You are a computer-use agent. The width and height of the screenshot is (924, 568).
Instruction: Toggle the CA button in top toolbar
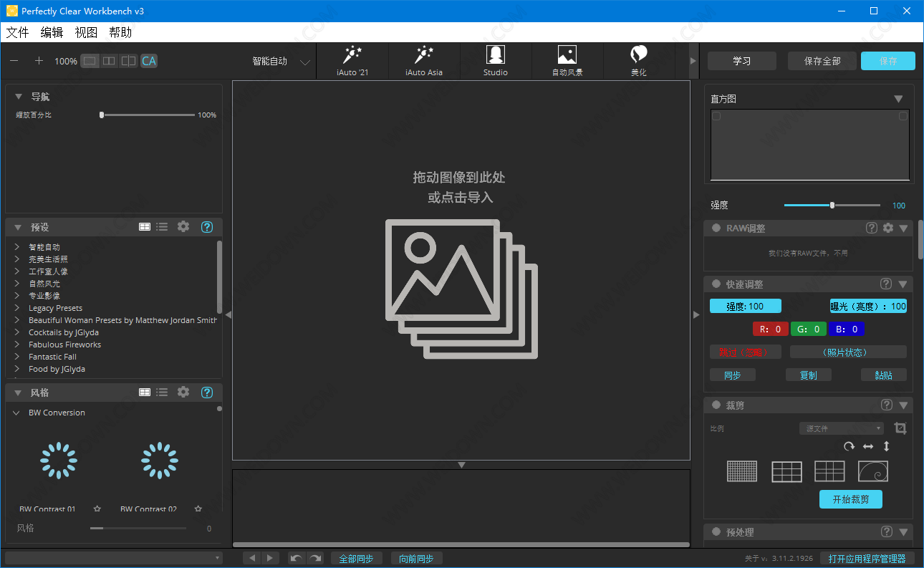click(x=149, y=61)
